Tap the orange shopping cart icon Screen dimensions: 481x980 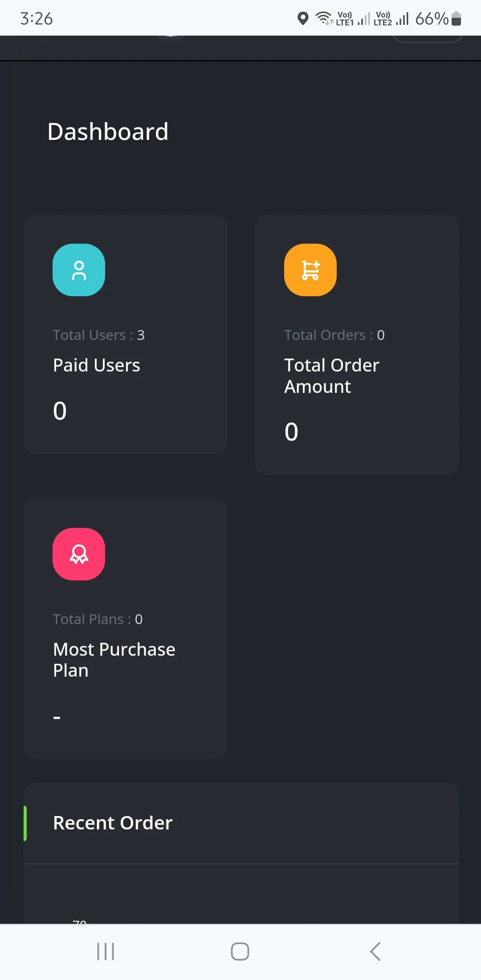pyautogui.click(x=310, y=269)
